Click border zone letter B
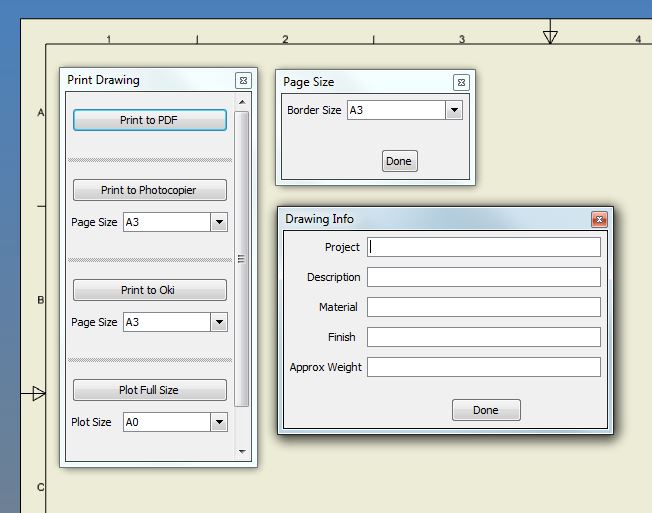Image resolution: width=652 pixels, height=513 pixels. (x=40, y=300)
